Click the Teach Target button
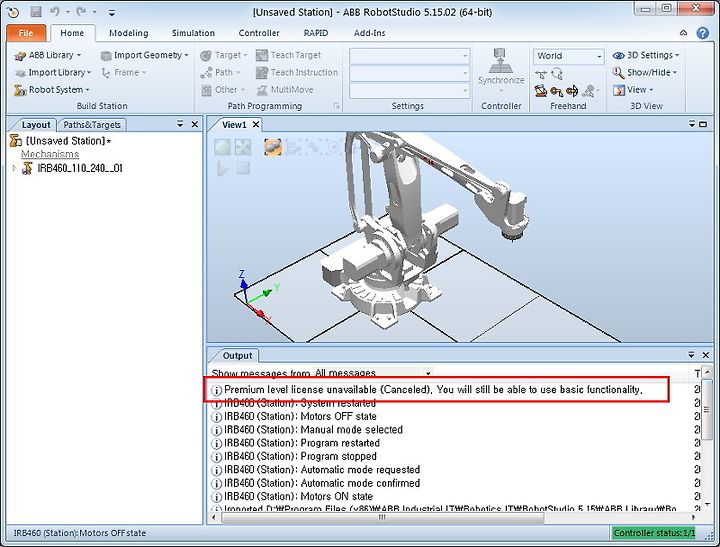The height and width of the screenshot is (547, 720). click(x=288, y=55)
